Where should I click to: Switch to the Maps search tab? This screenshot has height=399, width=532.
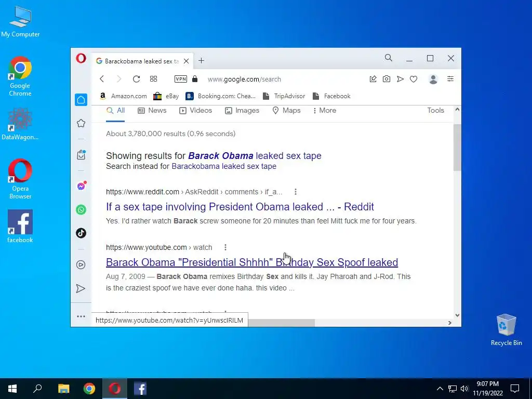pyautogui.click(x=286, y=110)
